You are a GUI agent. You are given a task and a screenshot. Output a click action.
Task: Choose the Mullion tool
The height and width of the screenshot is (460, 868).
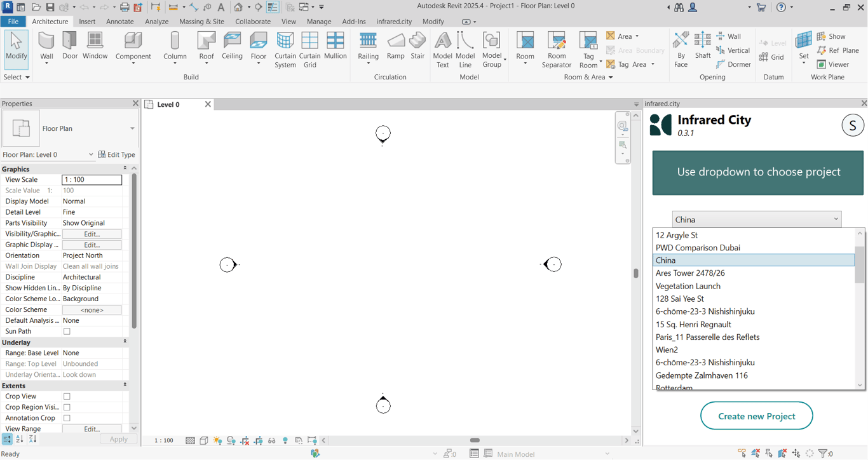coord(335,46)
